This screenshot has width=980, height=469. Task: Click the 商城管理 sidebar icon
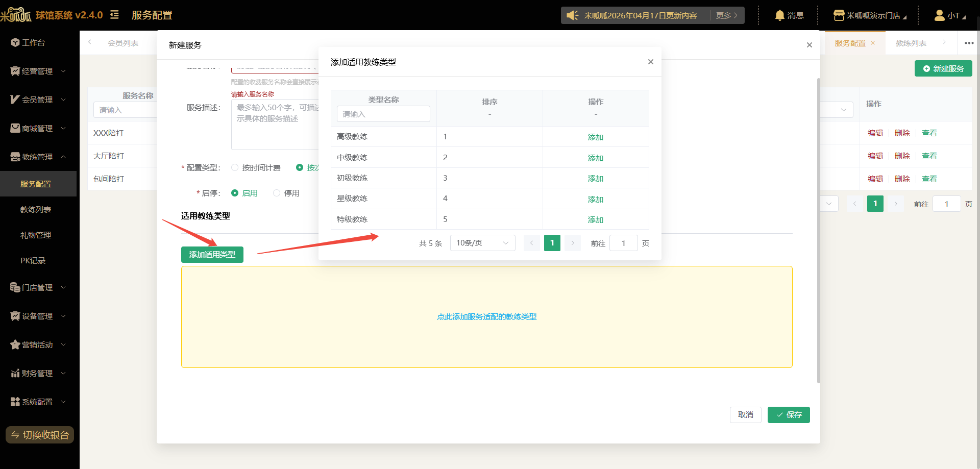[x=15, y=128]
